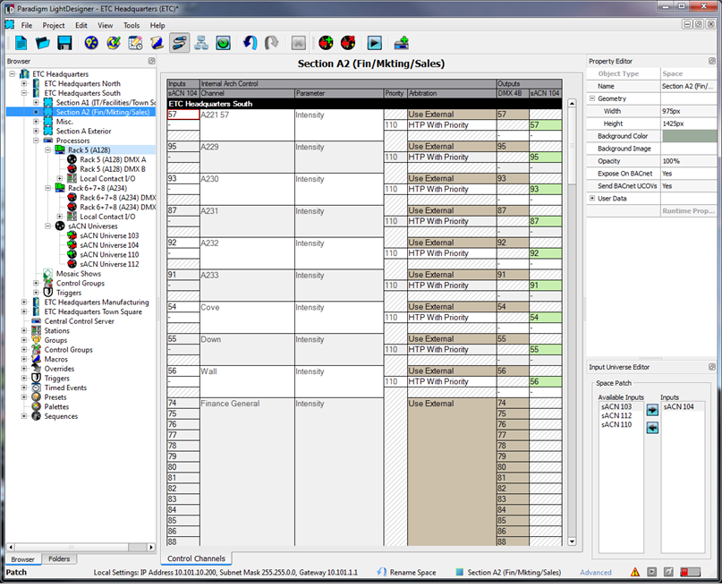Select Central Control Server tree item

pyautogui.click(x=80, y=321)
